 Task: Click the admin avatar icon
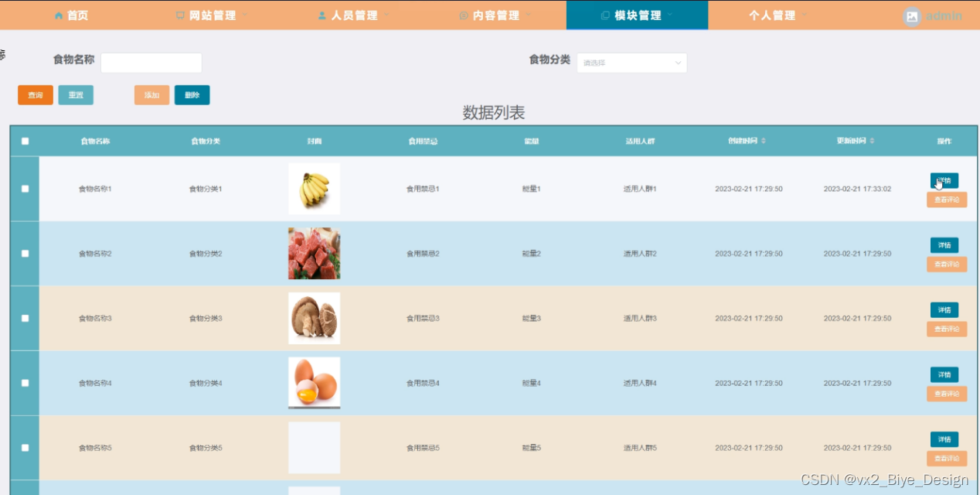point(912,15)
